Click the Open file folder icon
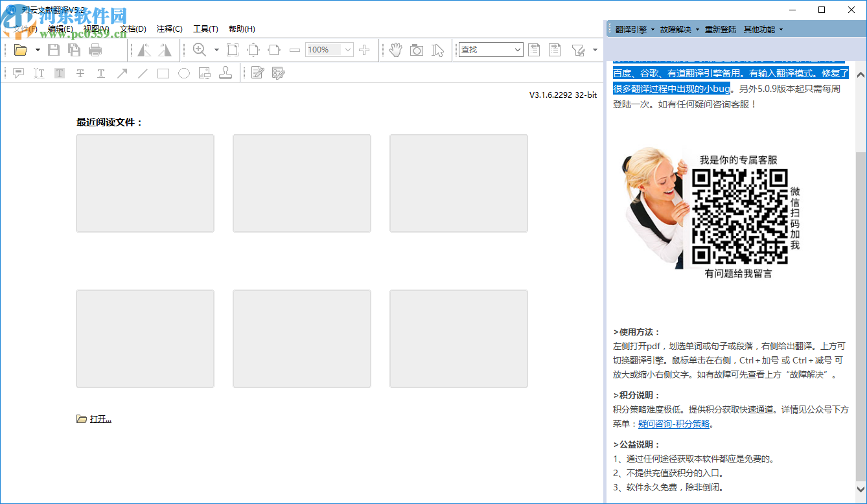Image resolution: width=867 pixels, height=504 pixels. (x=21, y=50)
